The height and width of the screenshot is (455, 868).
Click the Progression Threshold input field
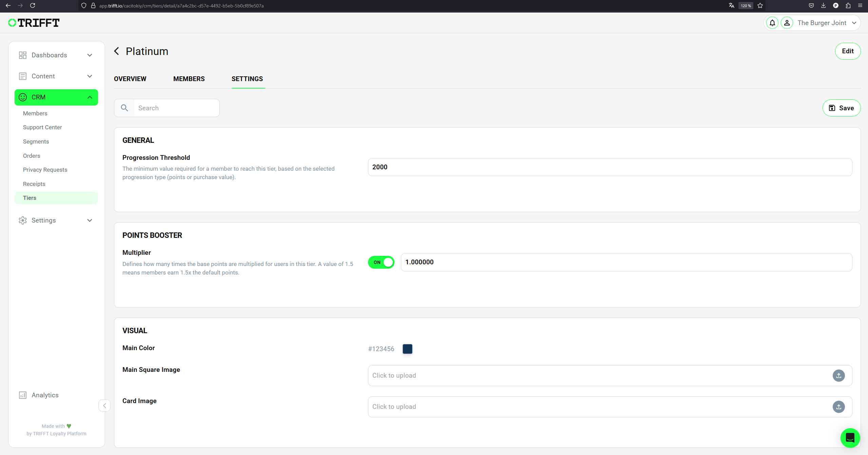(x=610, y=167)
